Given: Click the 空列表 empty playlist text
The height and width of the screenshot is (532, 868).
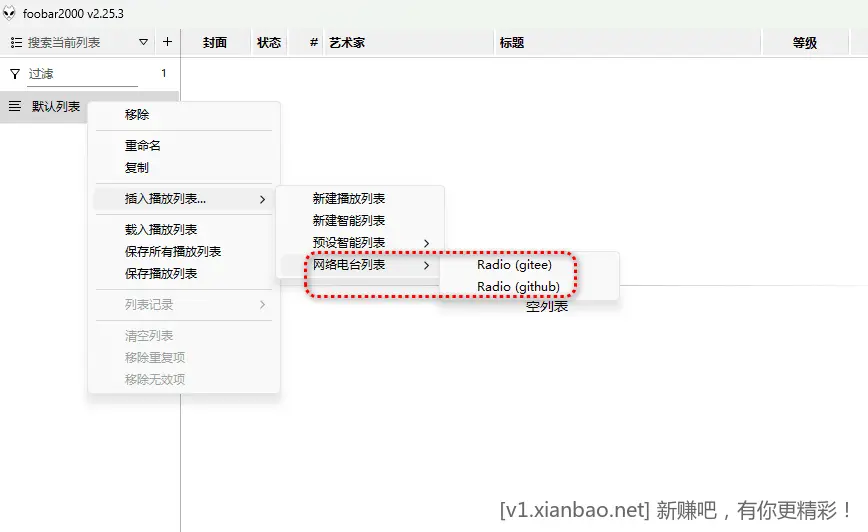Looking at the screenshot, I should (x=547, y=307).
